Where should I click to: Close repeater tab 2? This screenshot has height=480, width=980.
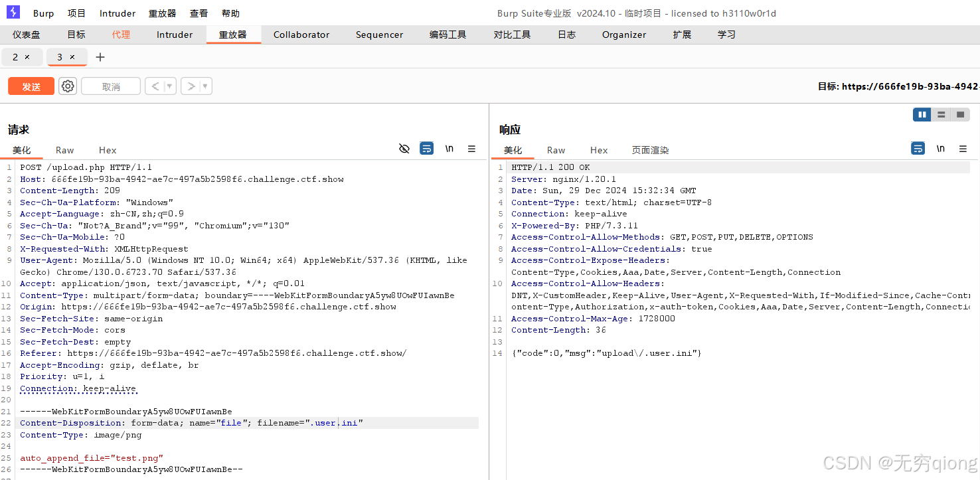pyautogui.click(x=27, y=57)
